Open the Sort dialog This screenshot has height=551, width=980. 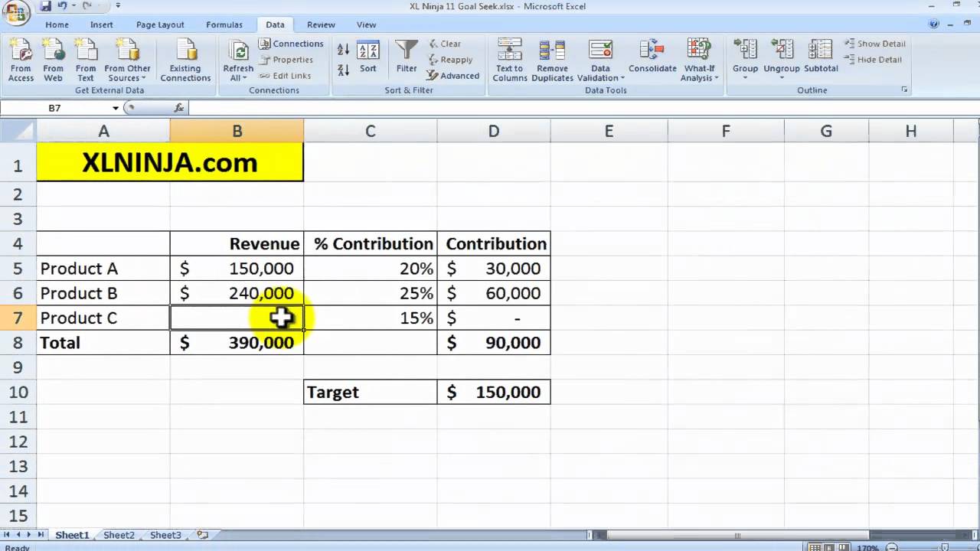pyautogui.click(x=368, y=58)
